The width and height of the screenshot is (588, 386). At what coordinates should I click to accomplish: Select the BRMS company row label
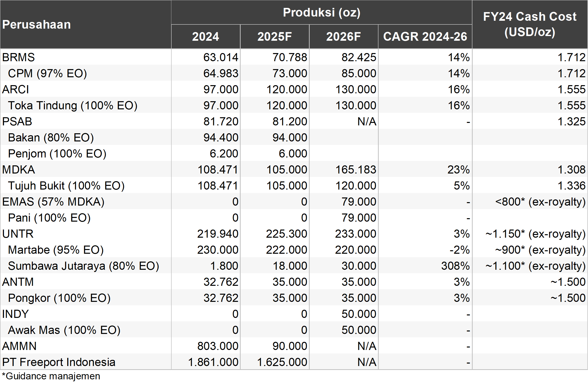click(x=18, y=57)
